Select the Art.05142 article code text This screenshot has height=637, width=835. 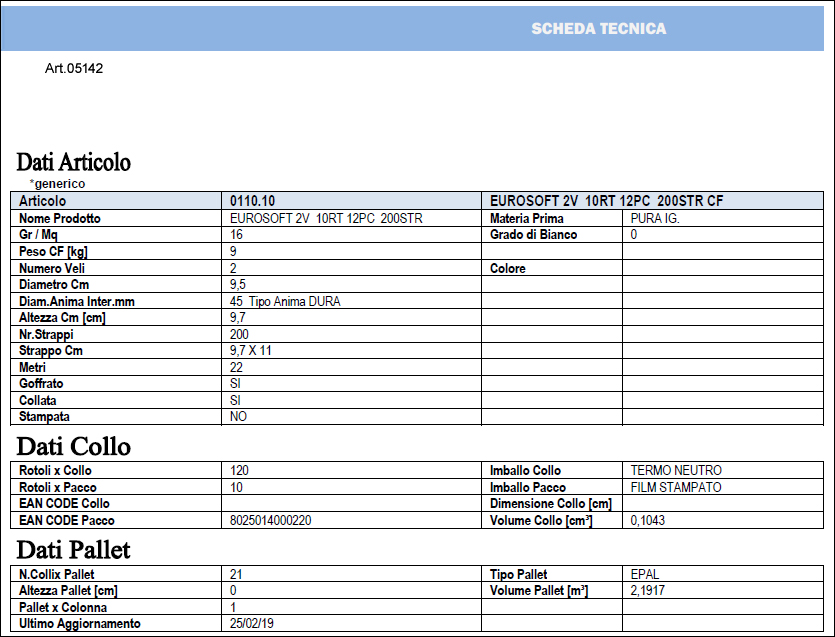tap(74, 68)
